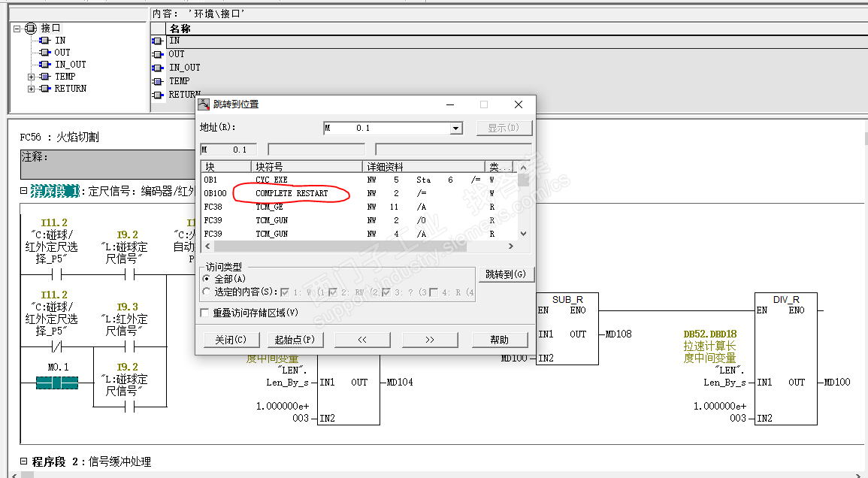The height and width of the screenshot is (478, 868).
Task: Click the OUT interface icon in tree
Action: [x=45, y=53]
